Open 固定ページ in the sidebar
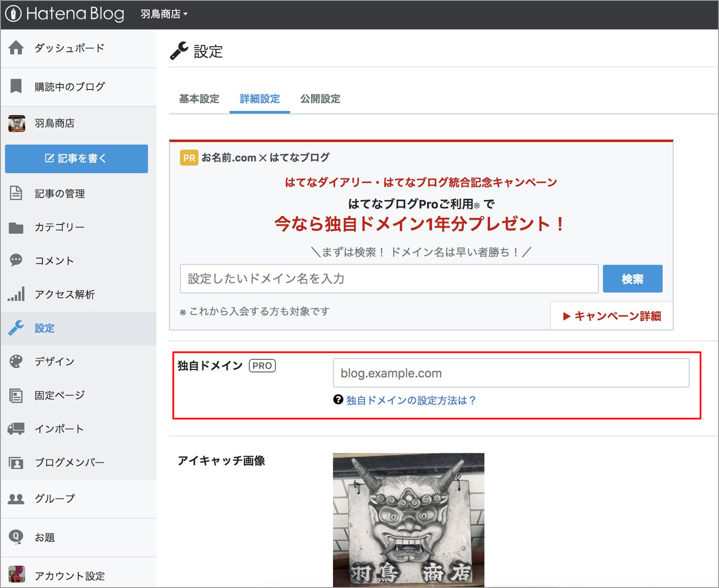 point(59,395)
